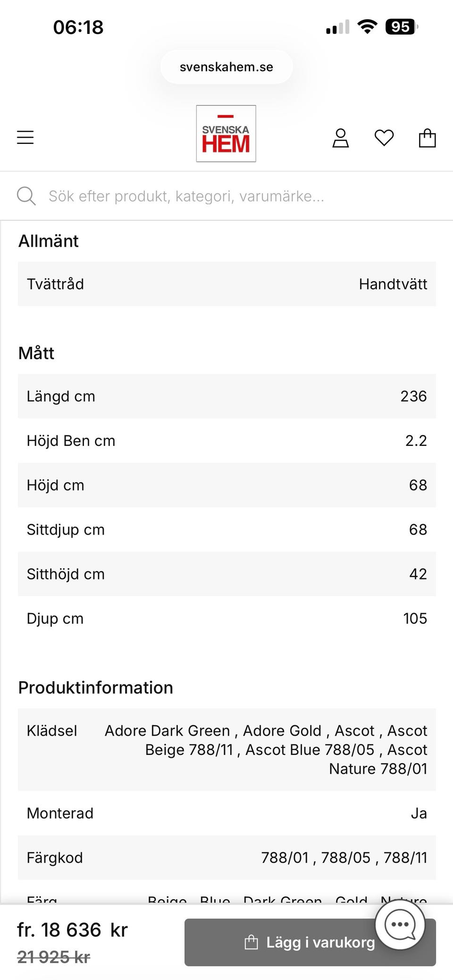Click the Lägg i varukorg button
Viewport: 453px width, 980px height.
pos(310,942)
